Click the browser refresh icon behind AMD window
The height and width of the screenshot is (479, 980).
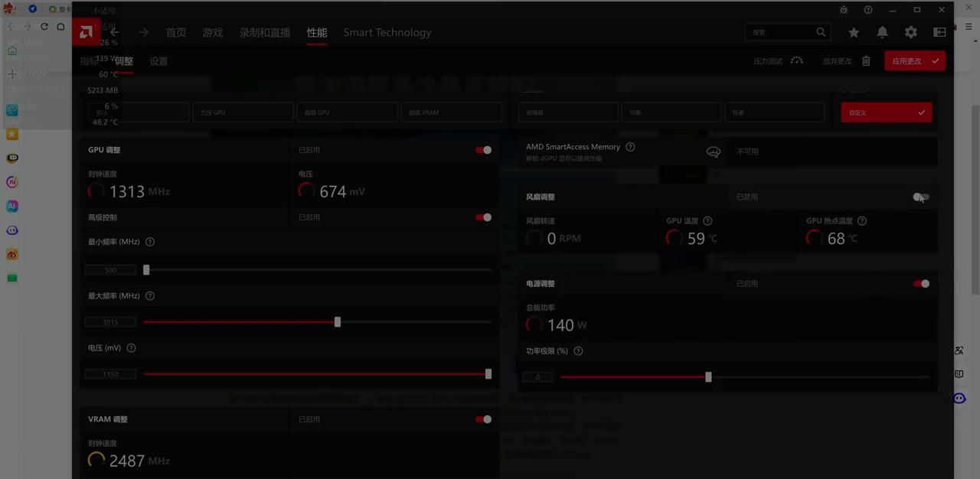(x=44, y=27)
